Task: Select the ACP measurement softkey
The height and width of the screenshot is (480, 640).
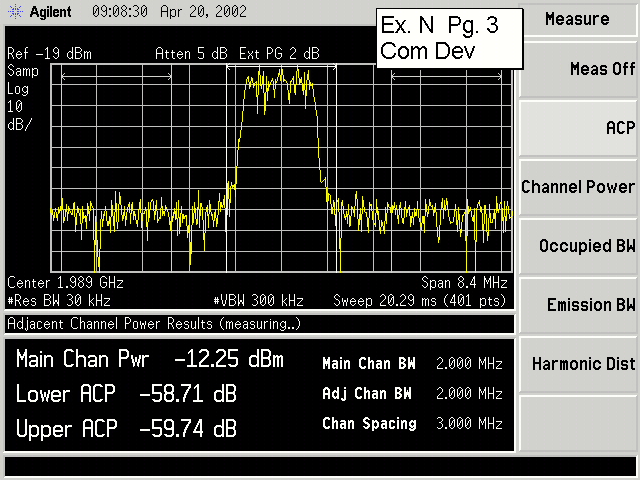Action: coord(578,128)
